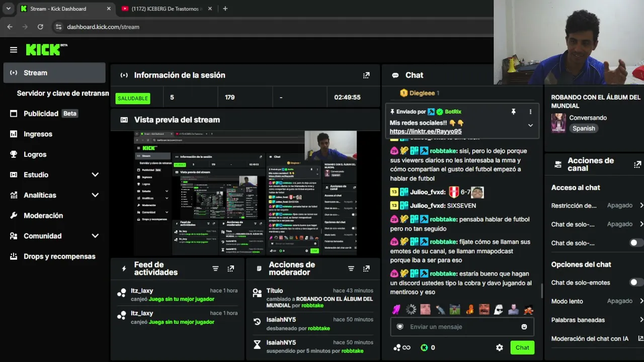The height and width of the screenshot is (362, 644).
Task: Pop out the Feed de actividades panel
Action: [230, 269]
